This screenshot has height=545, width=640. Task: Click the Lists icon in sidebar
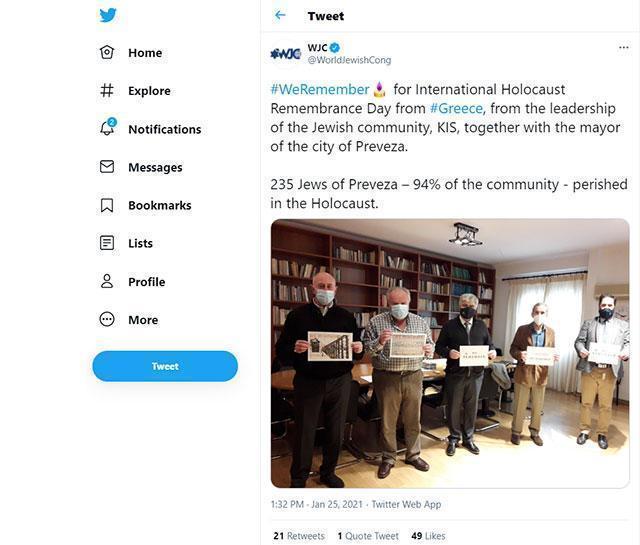coord(107,243)
